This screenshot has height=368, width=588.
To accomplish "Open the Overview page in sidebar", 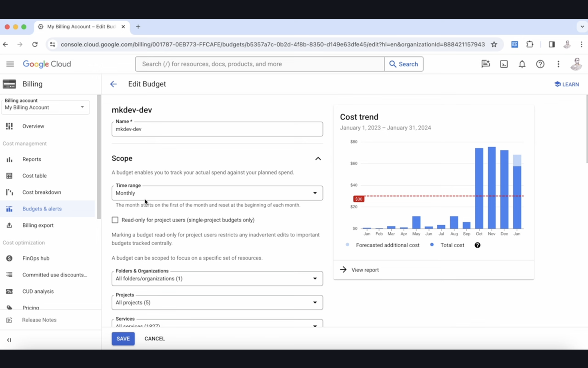I will point(33,126).
